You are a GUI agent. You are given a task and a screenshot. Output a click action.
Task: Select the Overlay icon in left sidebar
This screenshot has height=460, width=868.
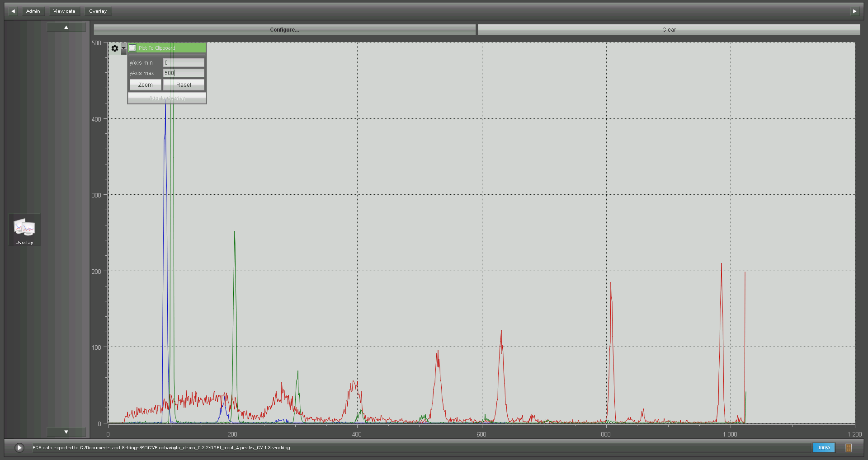(x=24, y=230)
